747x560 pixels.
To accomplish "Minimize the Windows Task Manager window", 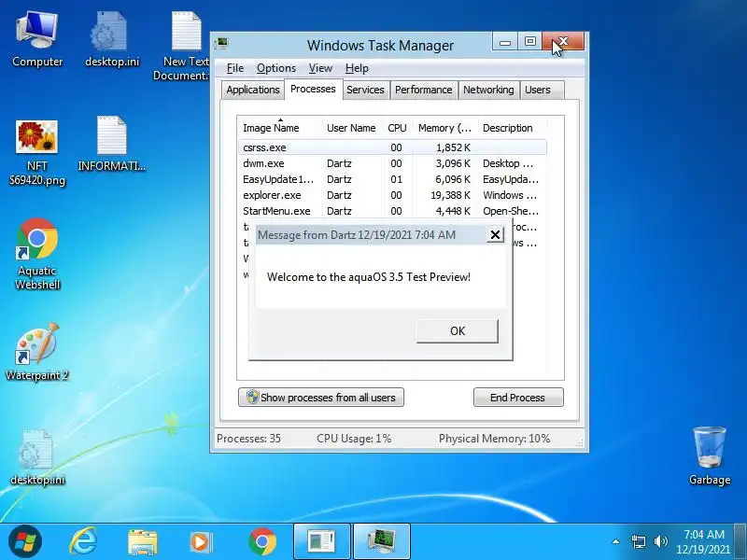I will (x=505, y=41).
